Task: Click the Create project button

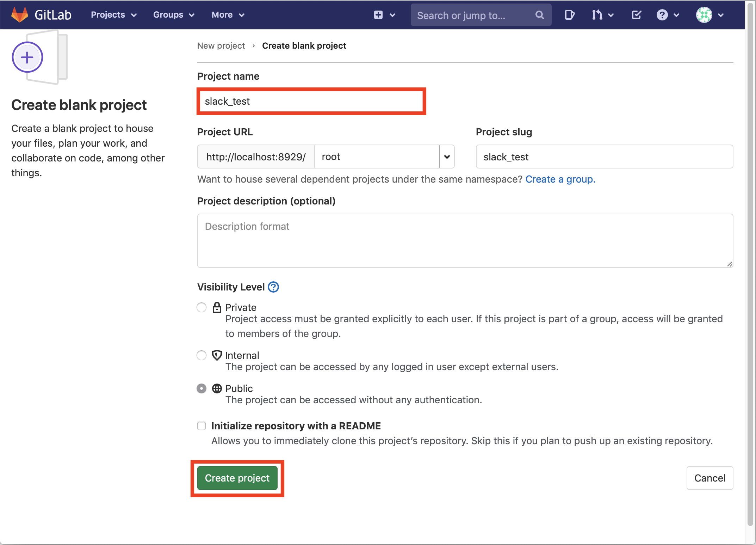Action: pos(237,478)
